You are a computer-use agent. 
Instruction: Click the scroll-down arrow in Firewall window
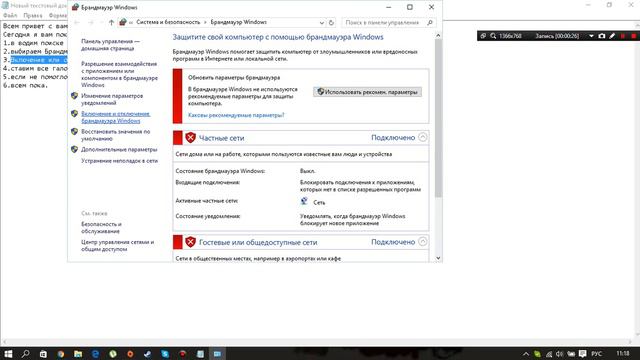[x=438, y=258]
